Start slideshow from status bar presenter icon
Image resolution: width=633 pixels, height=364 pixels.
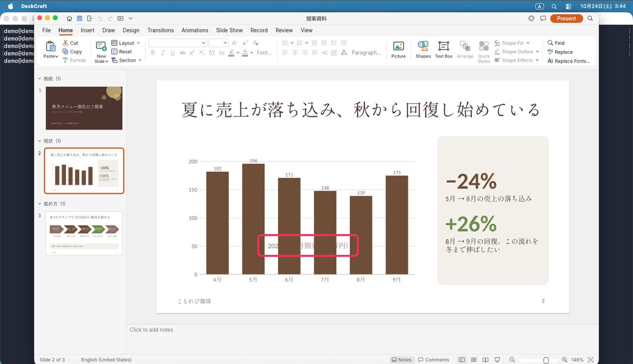click(x=497, y=360)
